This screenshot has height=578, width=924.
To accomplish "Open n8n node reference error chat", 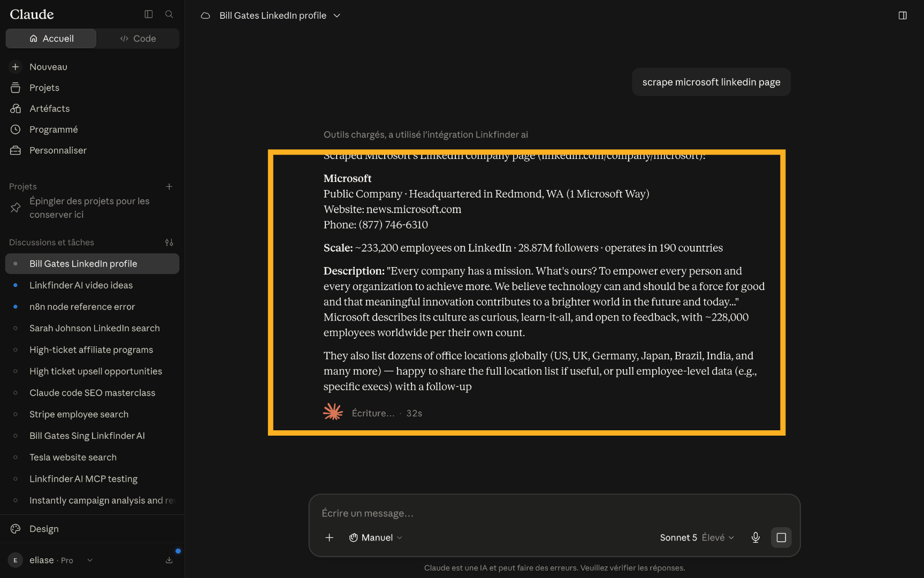I will point(92,307).
